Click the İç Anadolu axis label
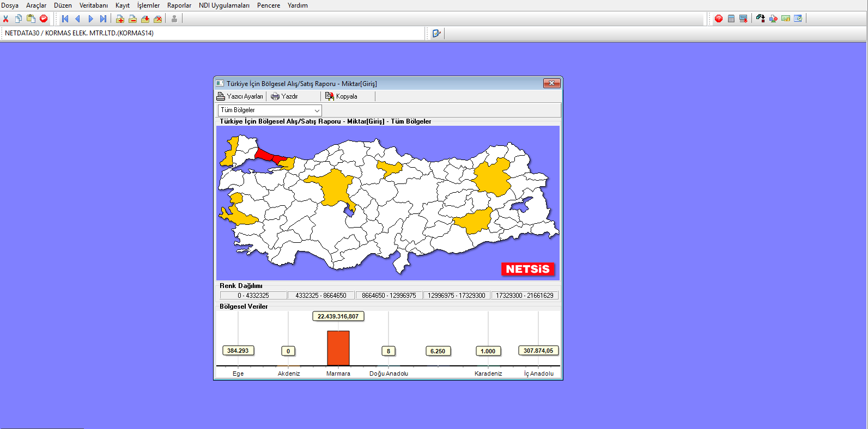Screen dimensions: 868x429 pyautogui.click(x=538, y=373)
